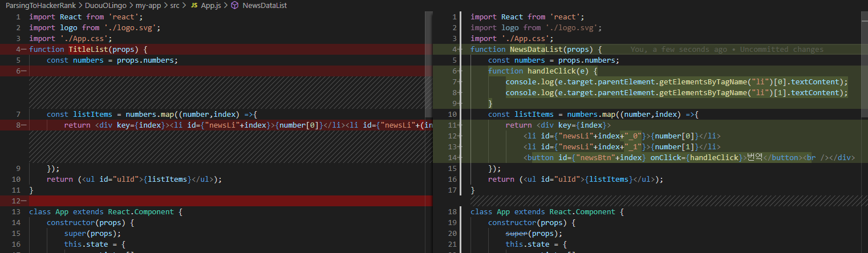Click left pane diff overview scrollbar
The width and height of the screenshot is (868, 253).
click(429, 131)
